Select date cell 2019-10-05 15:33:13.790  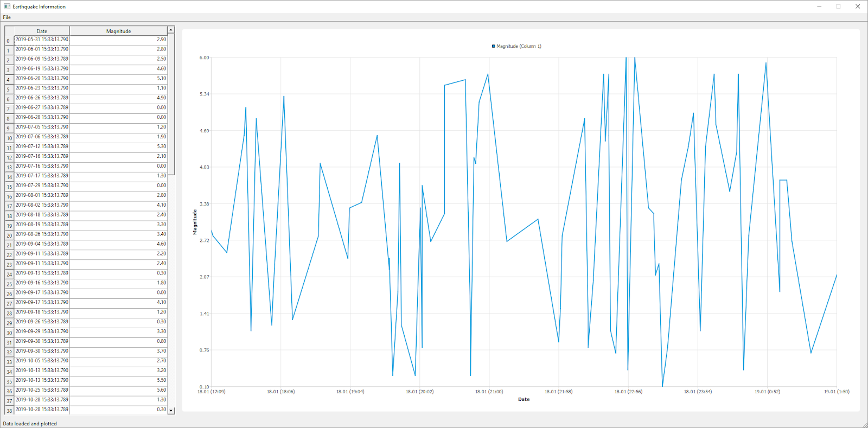42,361
